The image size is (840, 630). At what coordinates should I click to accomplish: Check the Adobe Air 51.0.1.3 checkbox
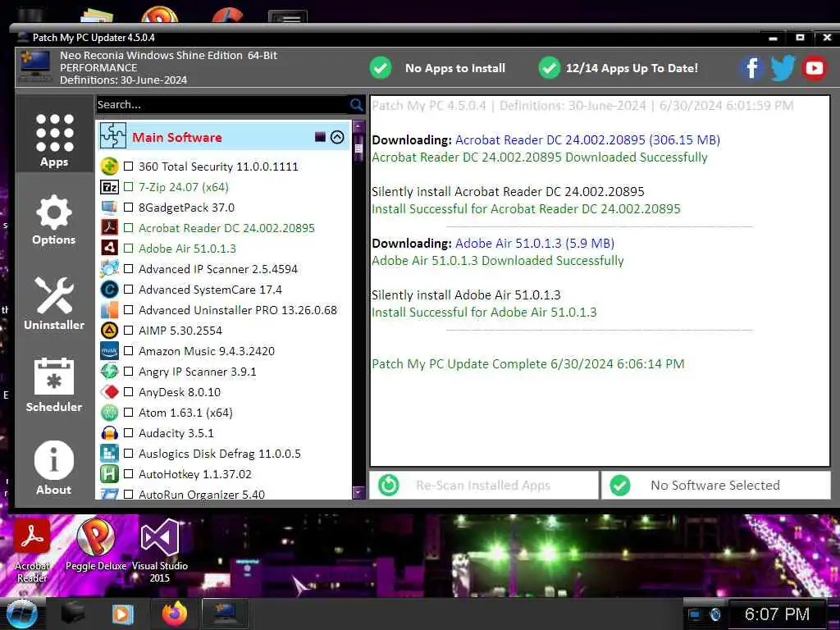129,248
